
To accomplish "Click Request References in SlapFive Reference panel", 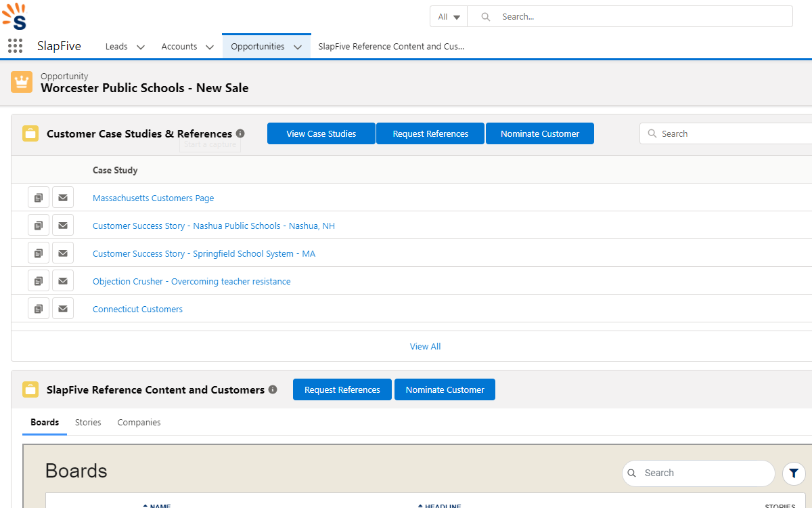I will [342, 389].
